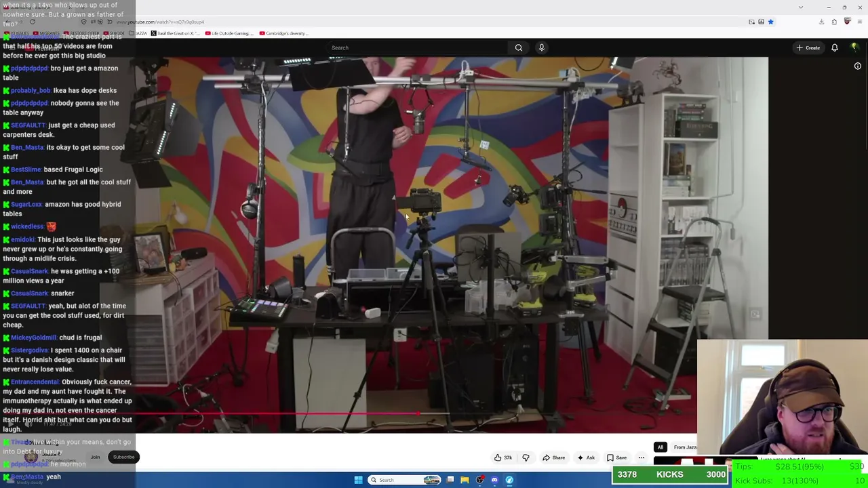Click the bookmark star in address bar

(770, 22)
